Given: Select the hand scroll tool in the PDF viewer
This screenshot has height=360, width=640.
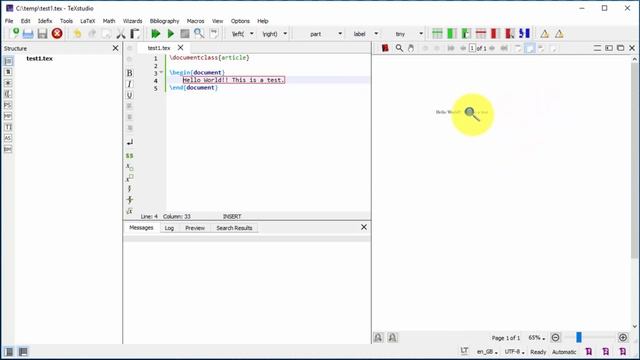Looking at the screenshot, I should [411, 48].
